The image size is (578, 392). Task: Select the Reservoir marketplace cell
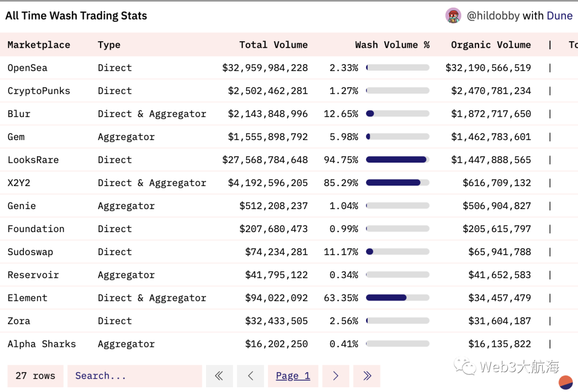(x=33, y=275)
